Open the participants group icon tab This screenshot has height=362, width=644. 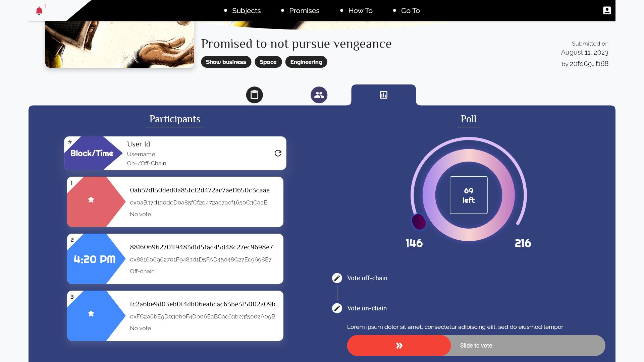click(319, 95)
